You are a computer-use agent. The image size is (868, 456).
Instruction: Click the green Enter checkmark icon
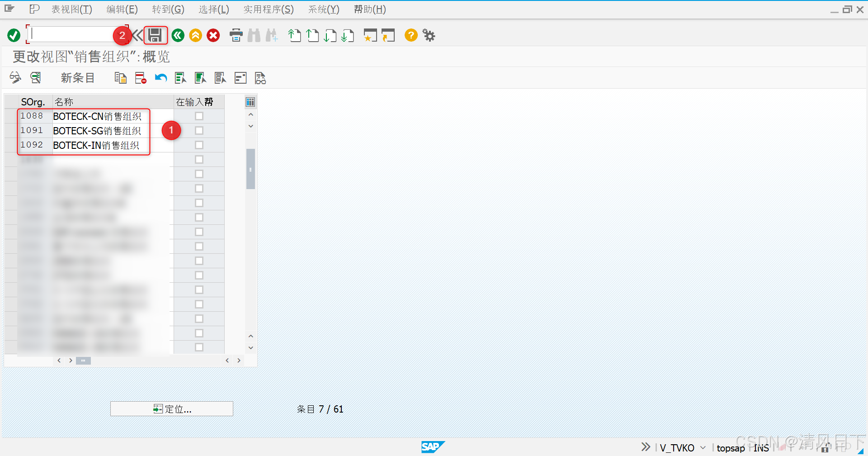point(14,35)
